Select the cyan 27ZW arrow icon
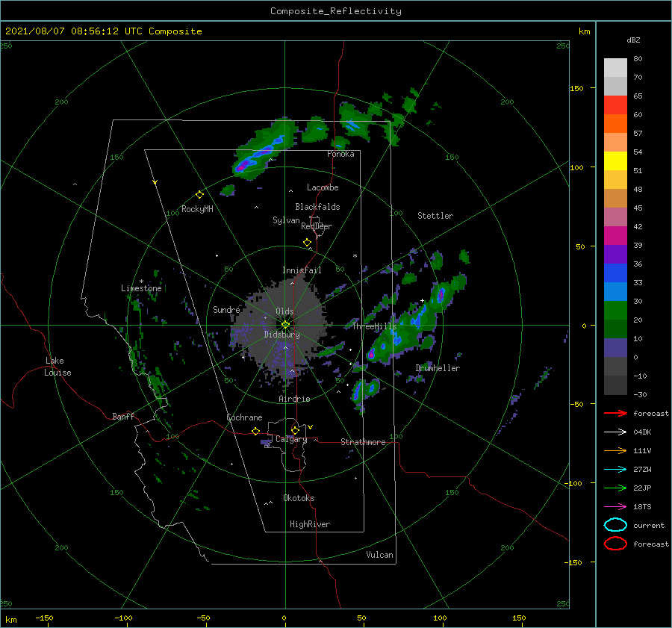This screenshot has height=628, width=672. pyautogui.click(x=615, y=470)
